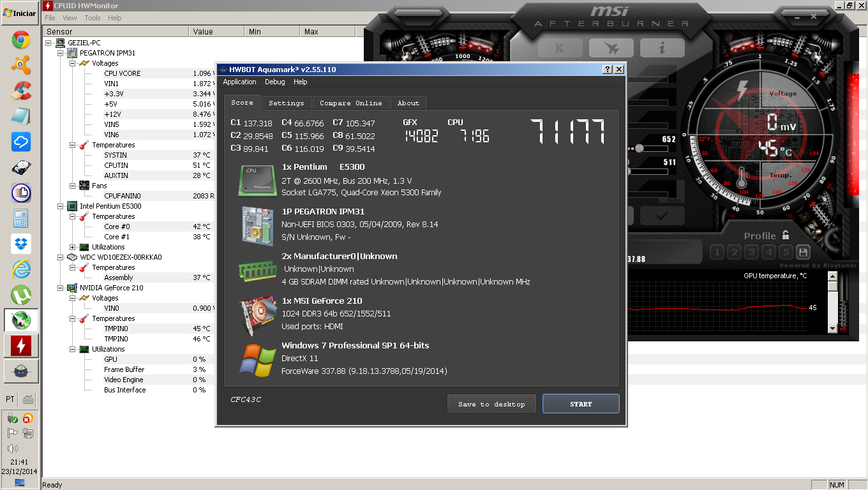Open uTorrent from the taskbar
The width and height of the screenshot is (868, 490).
coord(20,295)
